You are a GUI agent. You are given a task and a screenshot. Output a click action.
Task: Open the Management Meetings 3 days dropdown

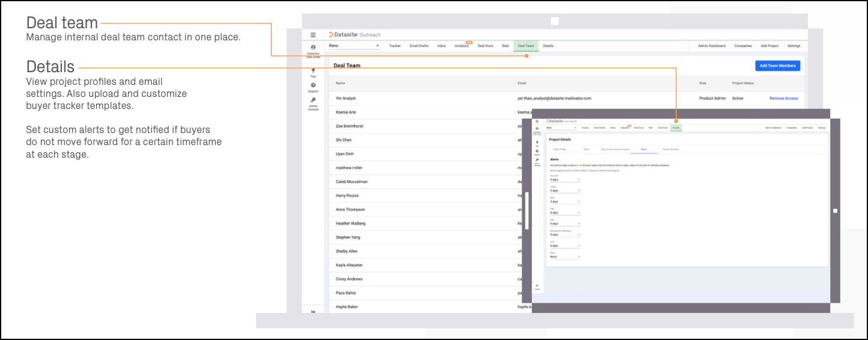(x=565, y=235)
